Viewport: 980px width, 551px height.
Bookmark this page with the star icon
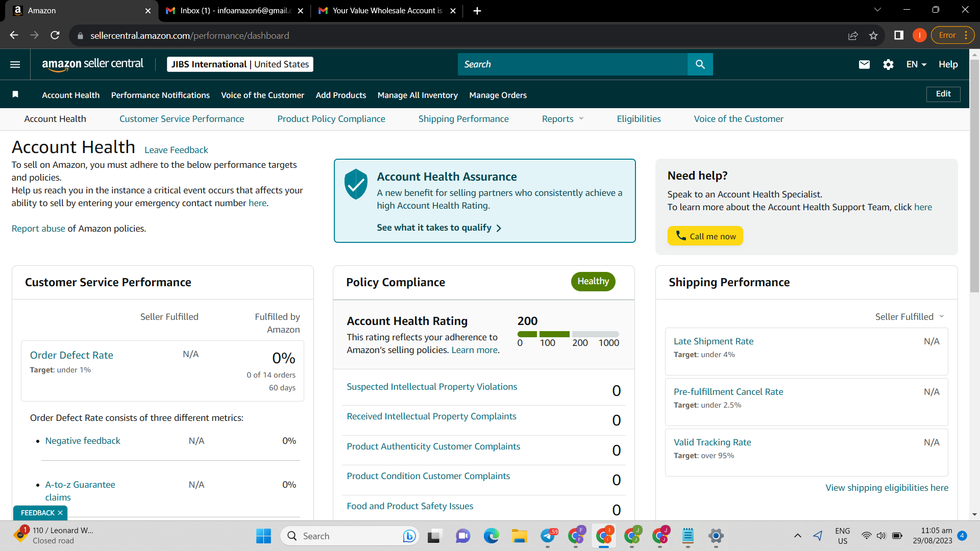pos(873,35)
